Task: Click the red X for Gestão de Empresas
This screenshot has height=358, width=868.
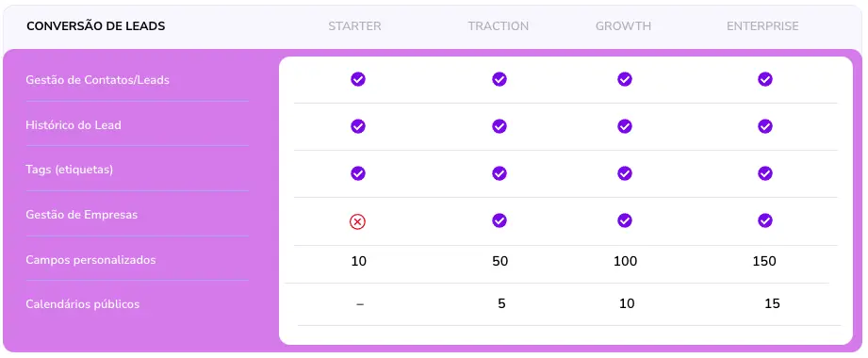Action: [x=357, y=222]
